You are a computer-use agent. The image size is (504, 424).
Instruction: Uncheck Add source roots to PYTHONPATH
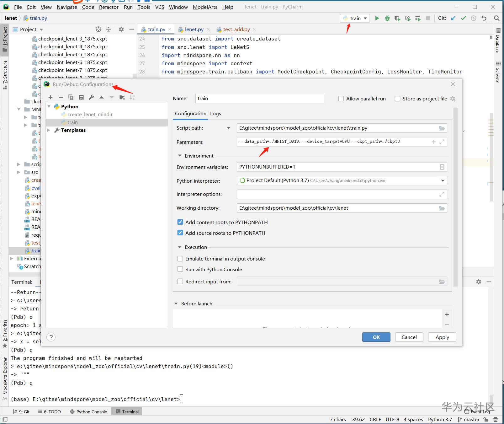[x=180, y=233]
